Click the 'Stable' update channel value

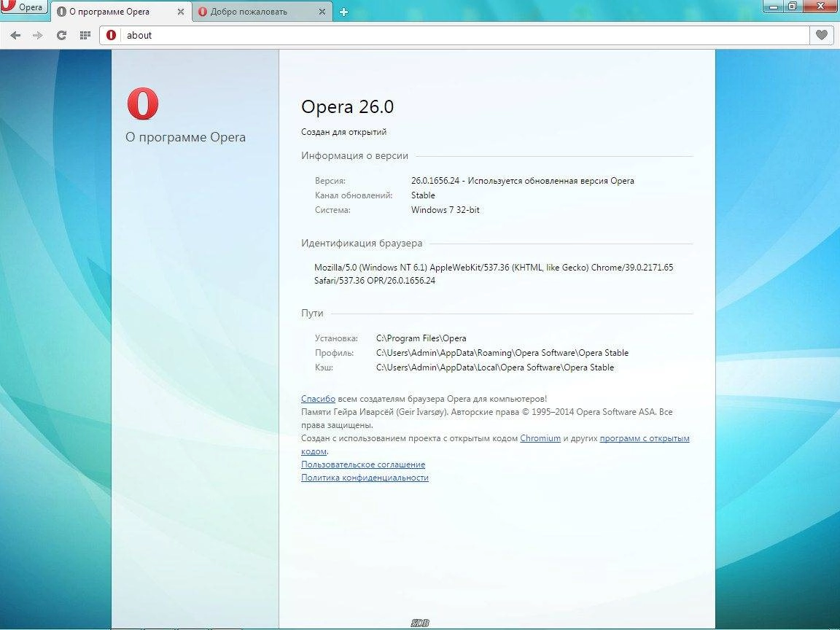click(x=423, y=195)
